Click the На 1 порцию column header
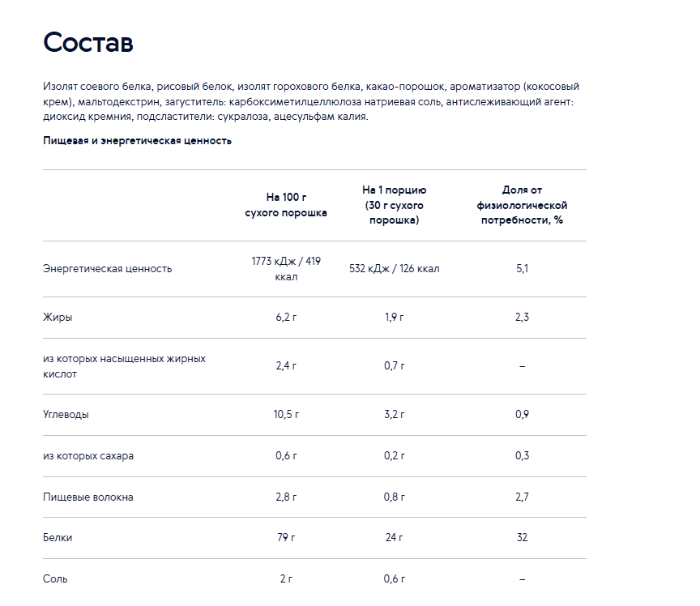 pos(395,205)
